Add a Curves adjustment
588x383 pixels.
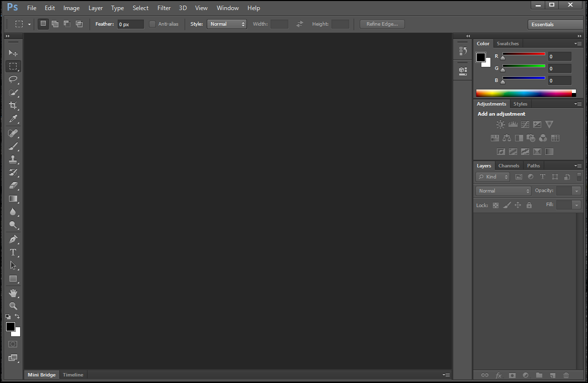click(x=525, y=125)
